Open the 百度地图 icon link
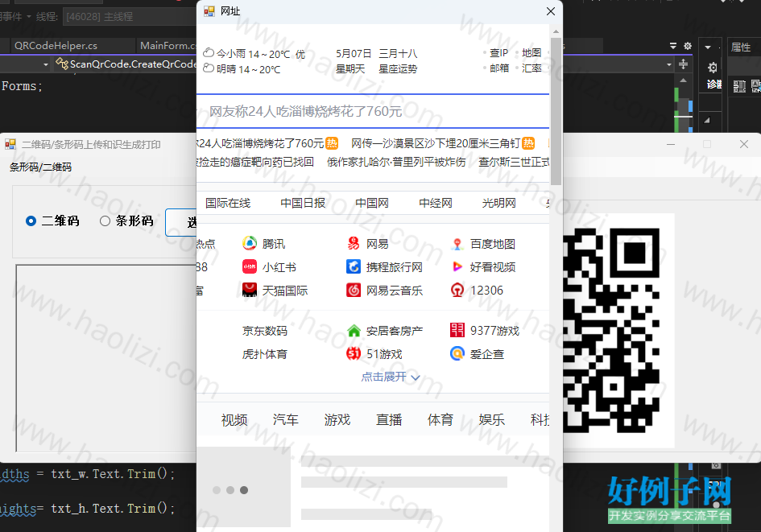The width and height of the screenshot is (761, 532). [x=457, y=243]
